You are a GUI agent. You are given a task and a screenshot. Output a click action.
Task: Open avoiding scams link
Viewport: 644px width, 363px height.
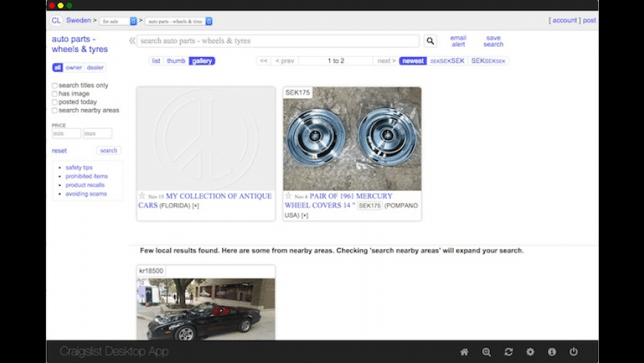(86, 193)
